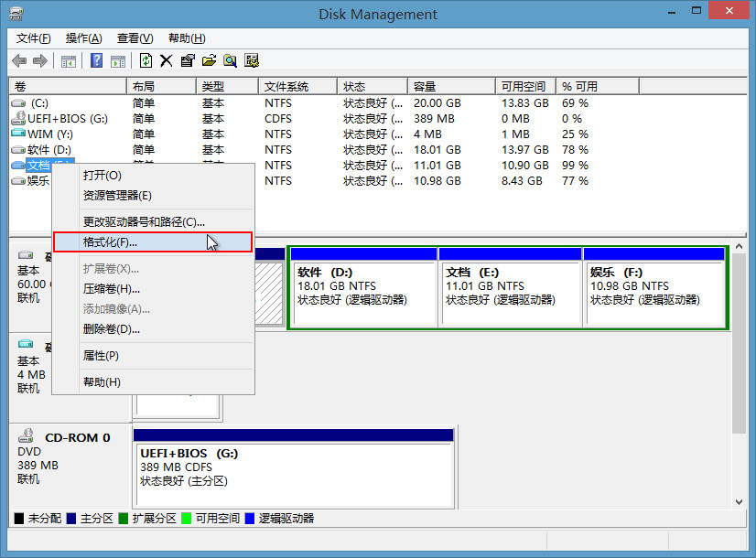Select the 软件 (D:) partition block
This screenshot has width=756, height=558.
(363, 292)
